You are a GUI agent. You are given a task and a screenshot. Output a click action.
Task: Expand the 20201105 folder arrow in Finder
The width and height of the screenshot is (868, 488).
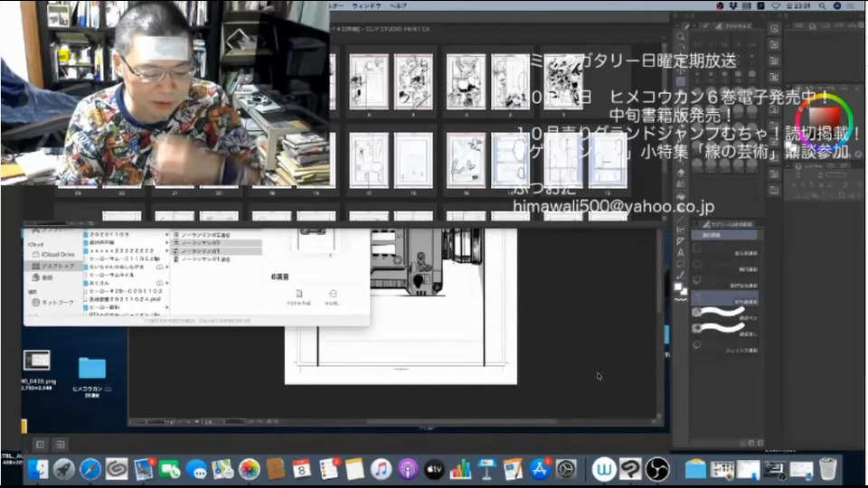166,235
